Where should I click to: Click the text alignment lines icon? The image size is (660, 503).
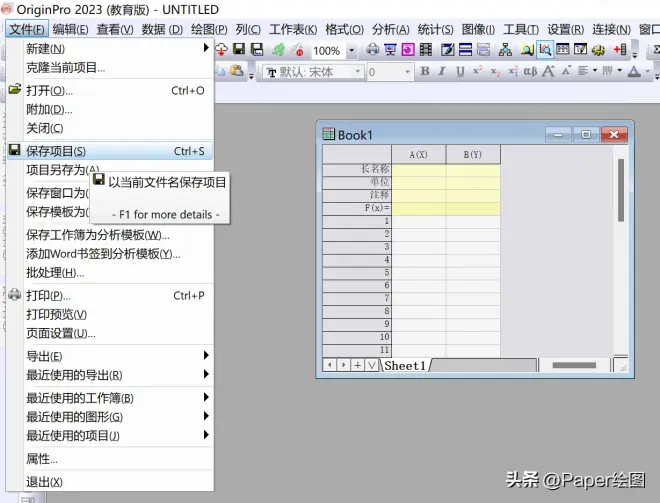click(583, 71)
